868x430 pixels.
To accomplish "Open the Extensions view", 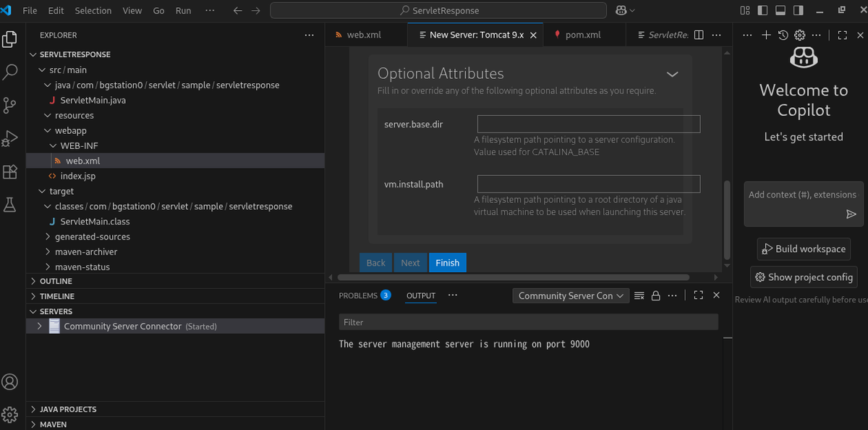I will pyautogui.click(x=10, y=172).
